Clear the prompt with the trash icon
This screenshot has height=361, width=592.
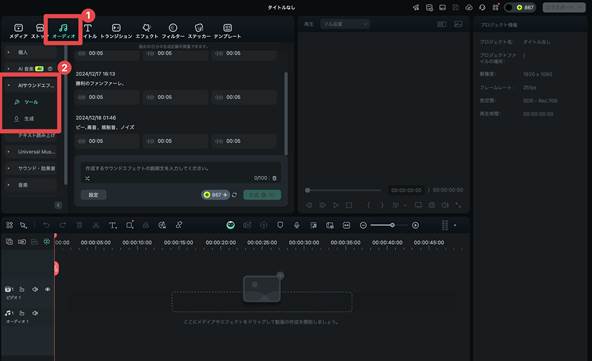274,178
